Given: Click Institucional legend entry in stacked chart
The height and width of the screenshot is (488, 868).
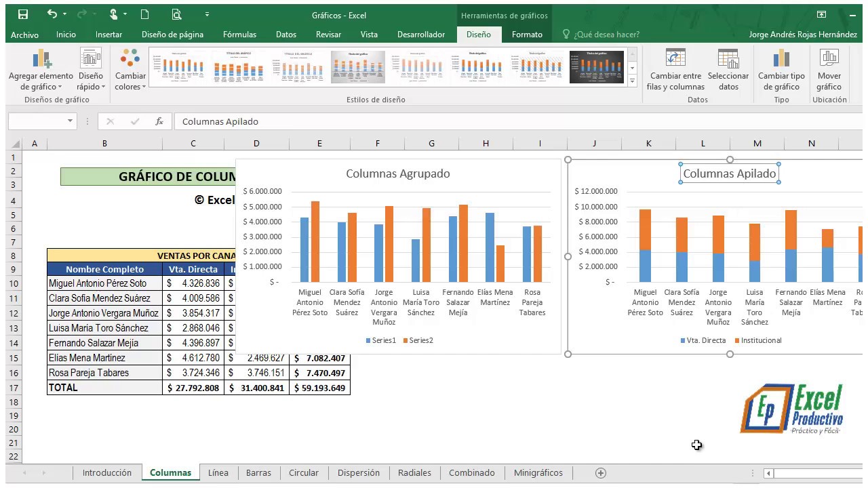Looking at the screenshot, I should 758,340.
